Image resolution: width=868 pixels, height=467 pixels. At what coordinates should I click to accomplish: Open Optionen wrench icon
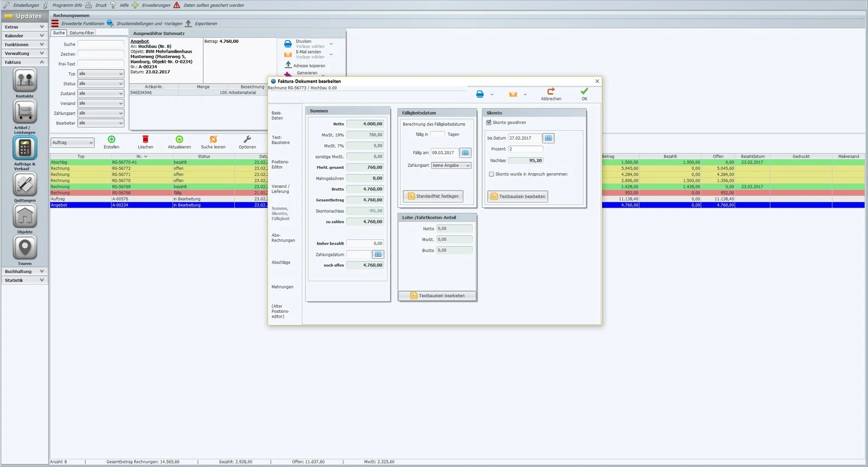247,140
